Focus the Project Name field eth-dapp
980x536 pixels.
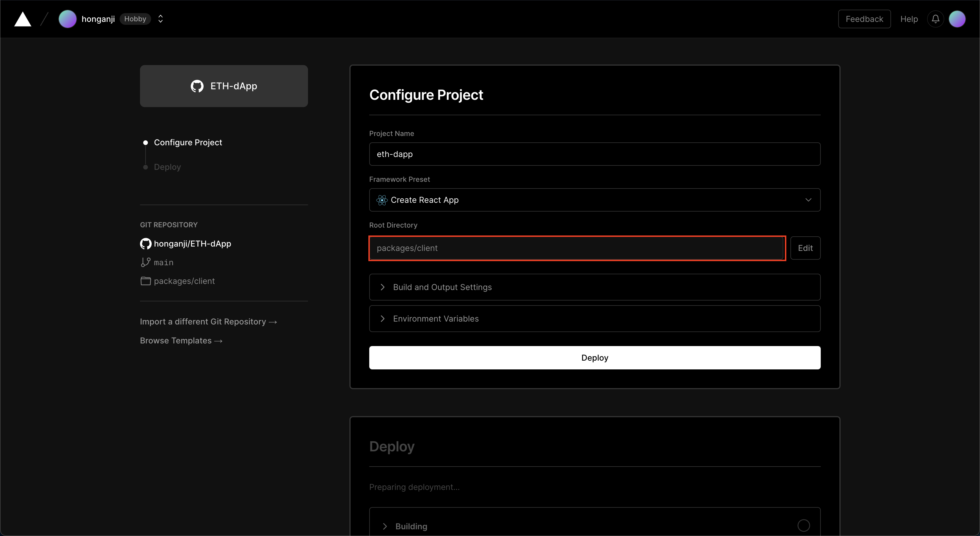pos(595,154)
